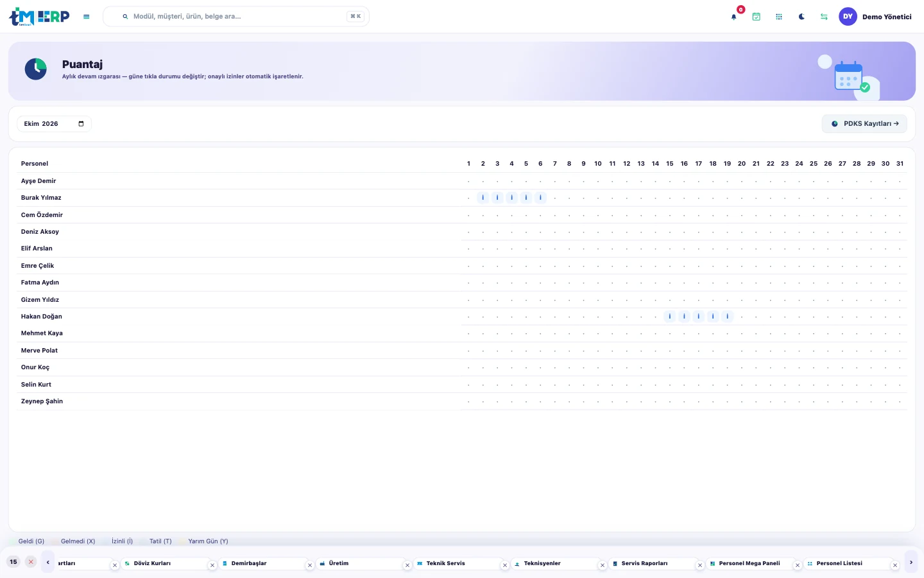The width and height of the screenshot is (924, 578).
Task: Close the Teknisyenler tab
Action: (x=603, y=566)
